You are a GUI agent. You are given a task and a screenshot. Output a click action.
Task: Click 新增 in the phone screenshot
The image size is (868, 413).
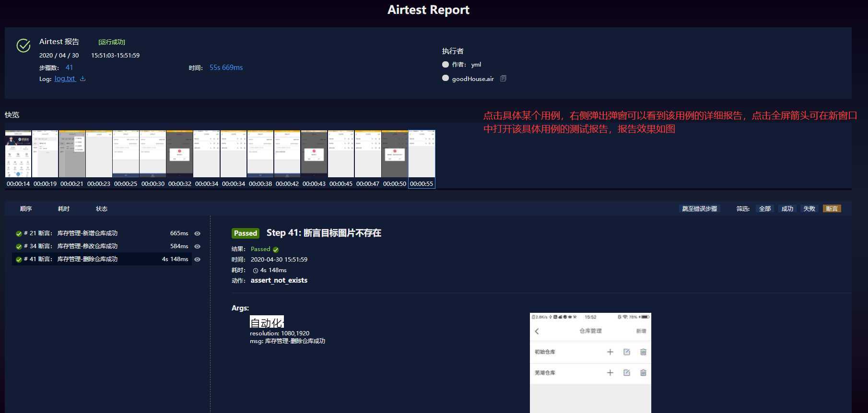(641, 331)
